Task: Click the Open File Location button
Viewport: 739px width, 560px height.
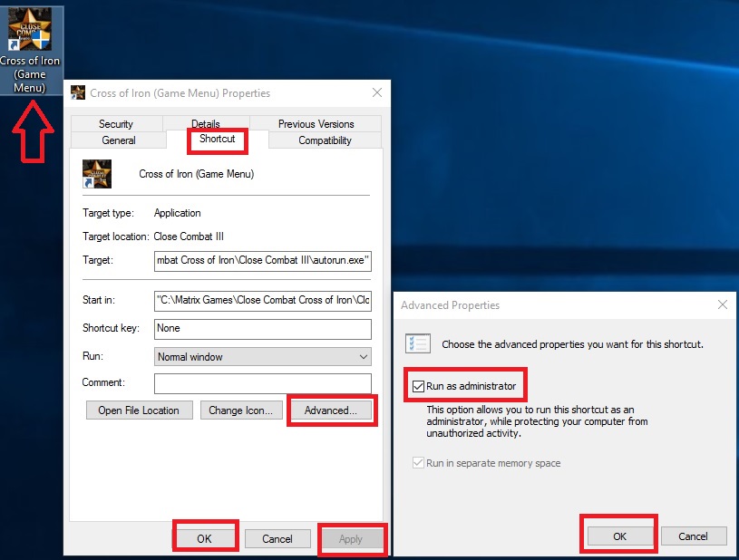Action: point(139,410)
